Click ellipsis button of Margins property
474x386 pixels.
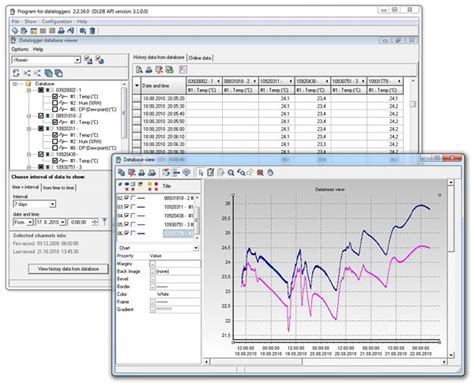152,264
